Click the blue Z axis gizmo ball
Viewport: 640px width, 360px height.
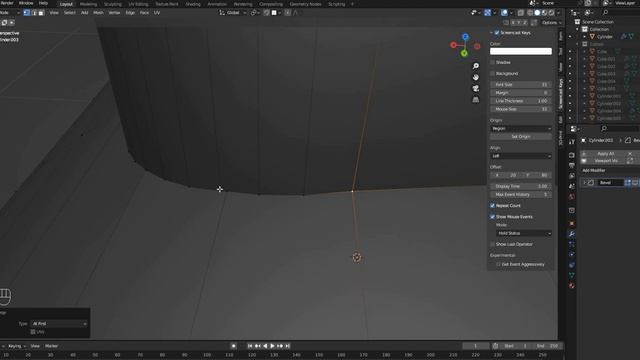(x=465, y=37)
